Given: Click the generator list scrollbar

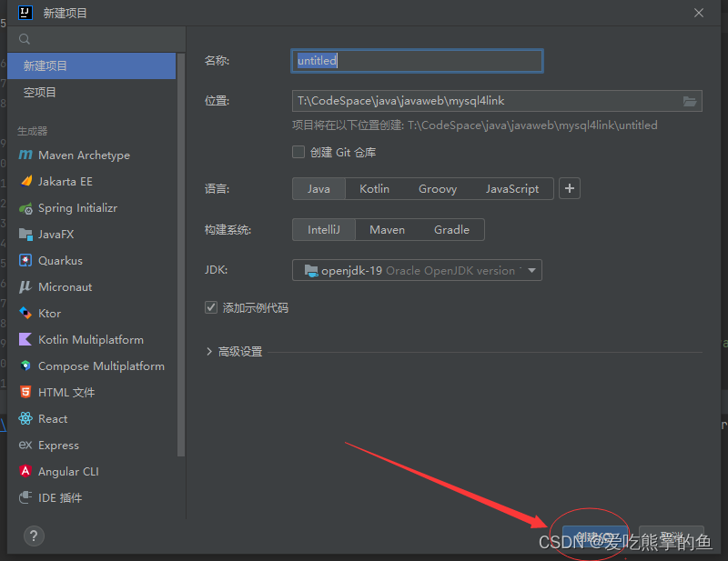Looking at the screenshot, I should click(x=181, y=255).
